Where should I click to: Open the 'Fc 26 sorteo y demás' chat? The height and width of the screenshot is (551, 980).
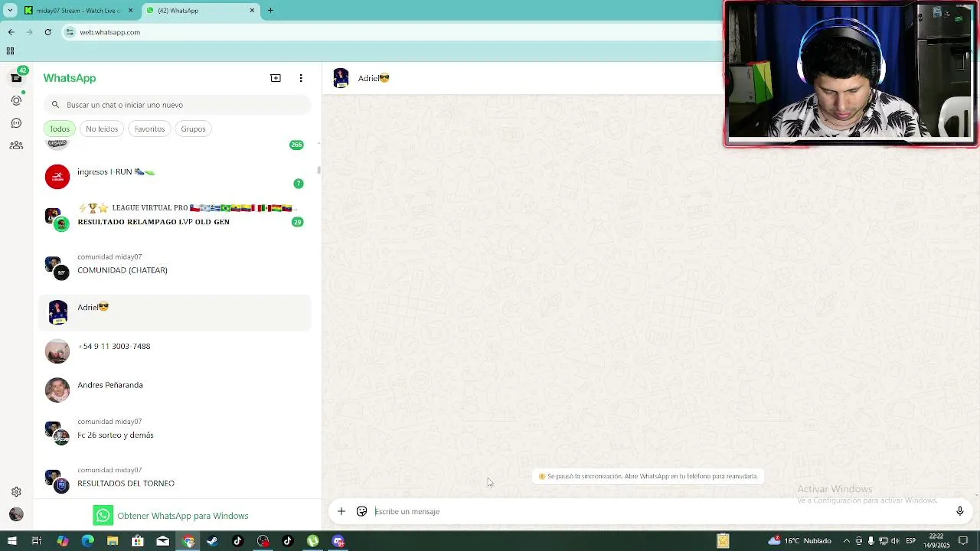click(175, 429)
